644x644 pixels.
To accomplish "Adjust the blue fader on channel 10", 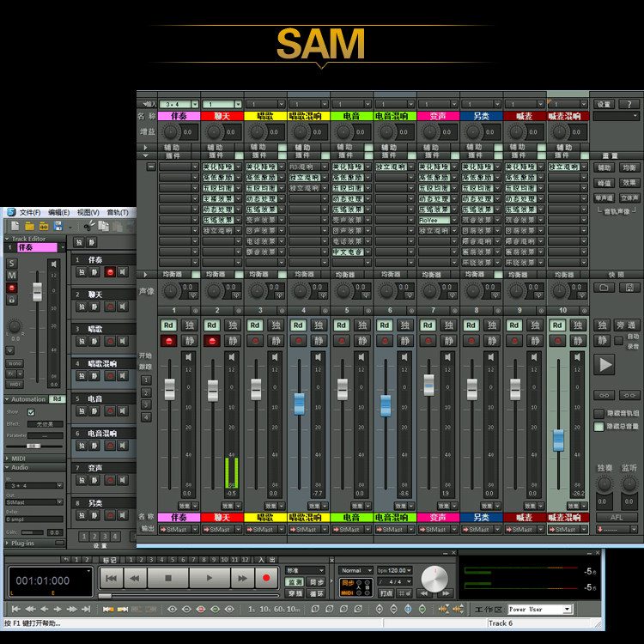I will [558, 440].
